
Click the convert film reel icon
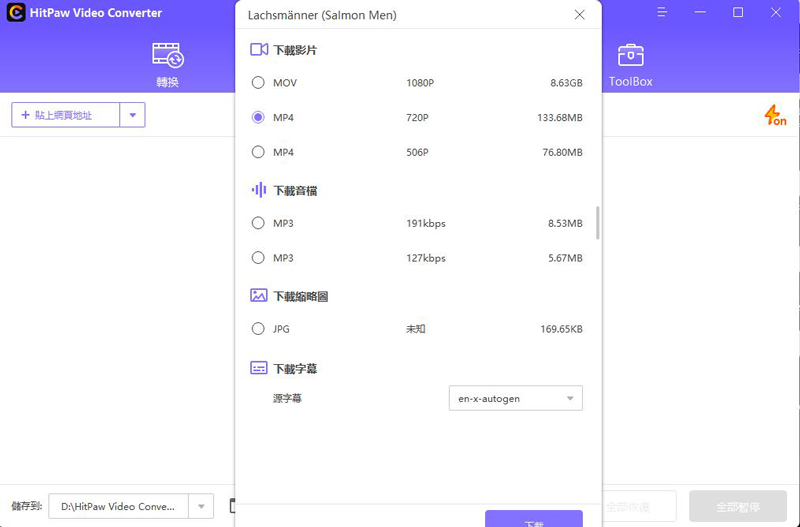point(167,55)
